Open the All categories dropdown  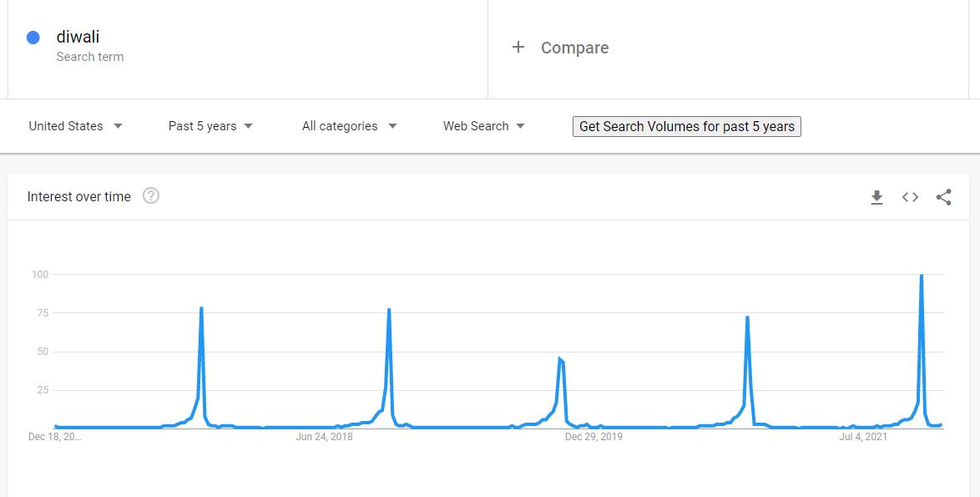click(350, 126)
